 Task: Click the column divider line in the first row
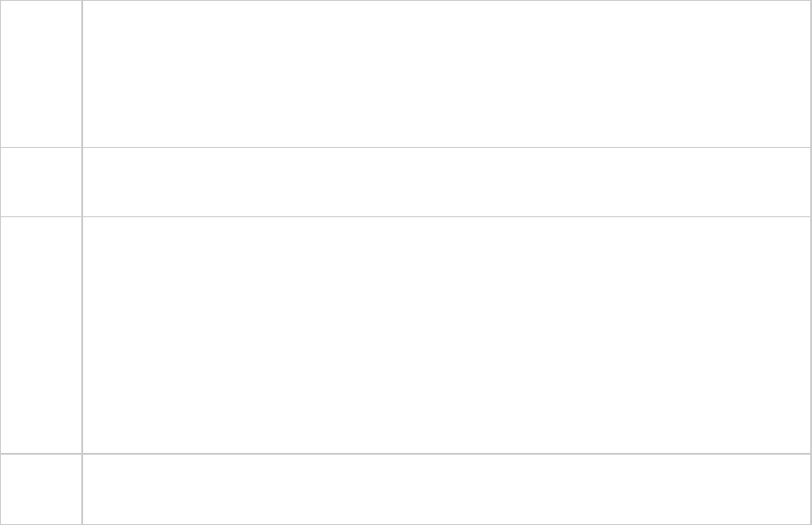(81, 74)
